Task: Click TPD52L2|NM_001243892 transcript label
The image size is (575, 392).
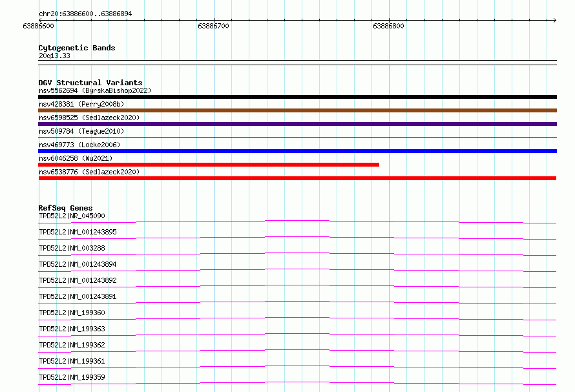Action: (x=78, y=280)
